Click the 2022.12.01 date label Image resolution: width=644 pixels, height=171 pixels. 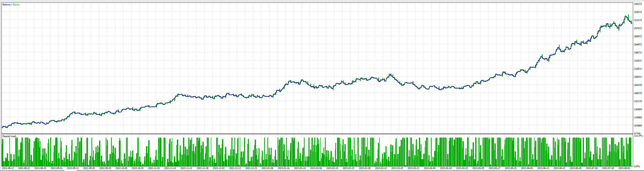pos(219,168)
